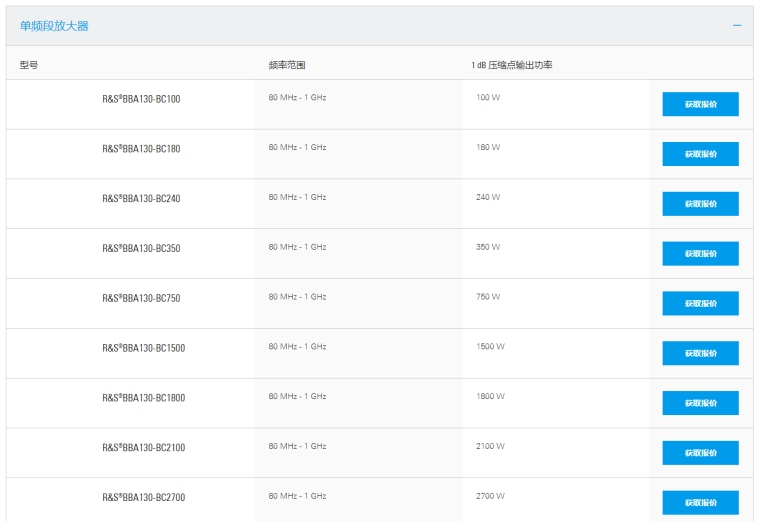Image resolution: width=760 pixels, height=521 pixels.
Task: Select the R&S BBA130-BC180 model name
Action: click(141, 149)
